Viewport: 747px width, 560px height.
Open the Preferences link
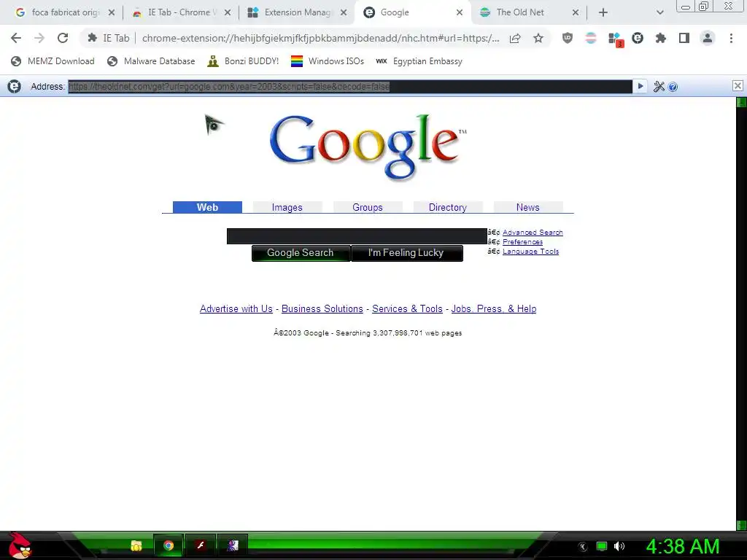(522, 242)
